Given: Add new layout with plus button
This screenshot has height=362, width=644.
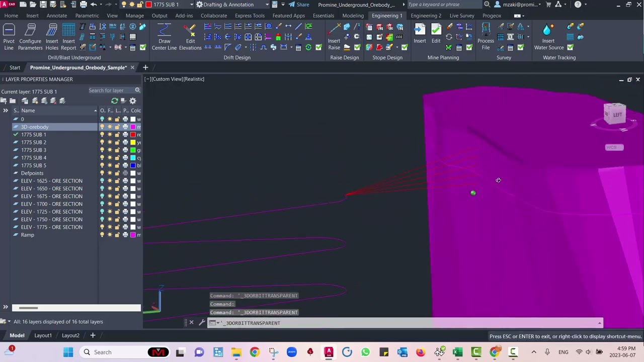Looking at the screenshot, I should (93, 335).
